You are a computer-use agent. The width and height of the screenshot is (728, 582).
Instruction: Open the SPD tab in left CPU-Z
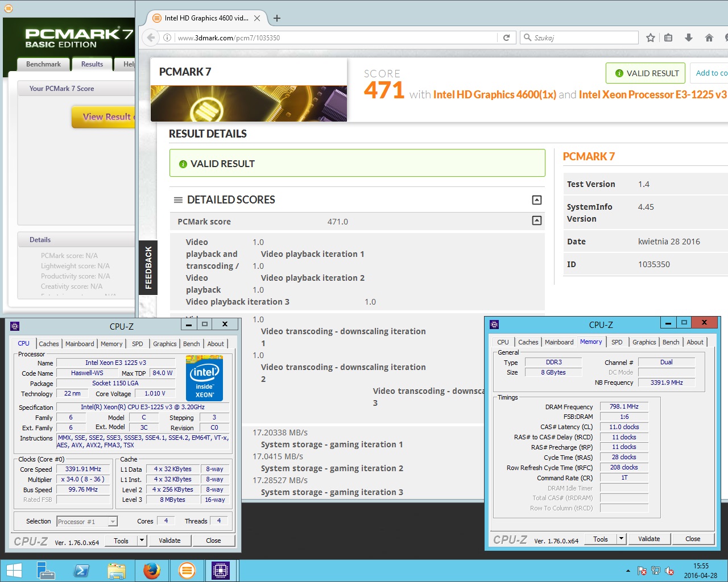[x=138, y=344]
